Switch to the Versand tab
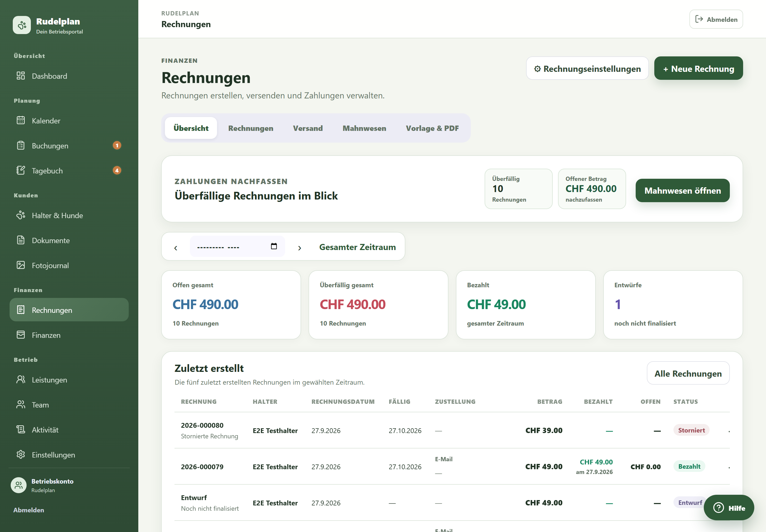 pos(308,128)
